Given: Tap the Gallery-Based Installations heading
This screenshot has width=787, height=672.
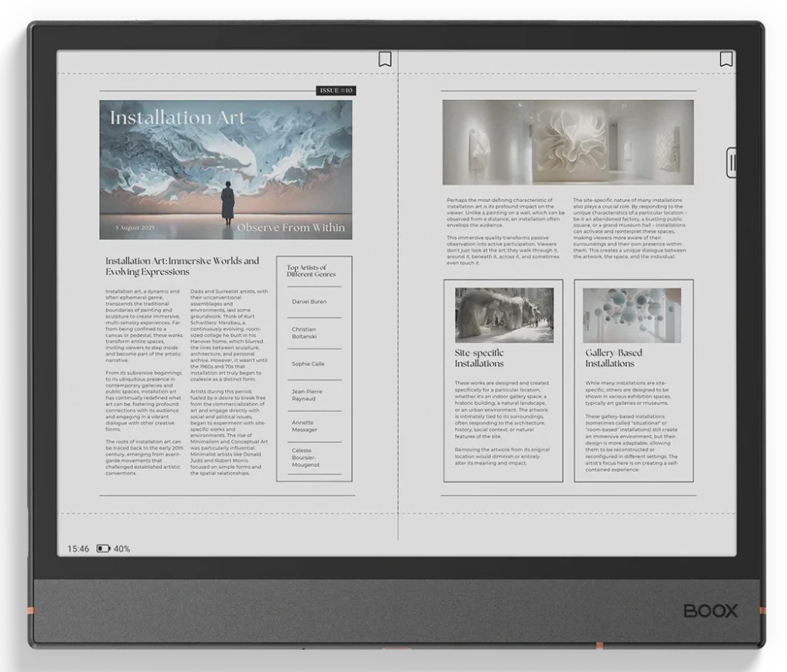Looking at the screenshot, I should click(613, 358).
